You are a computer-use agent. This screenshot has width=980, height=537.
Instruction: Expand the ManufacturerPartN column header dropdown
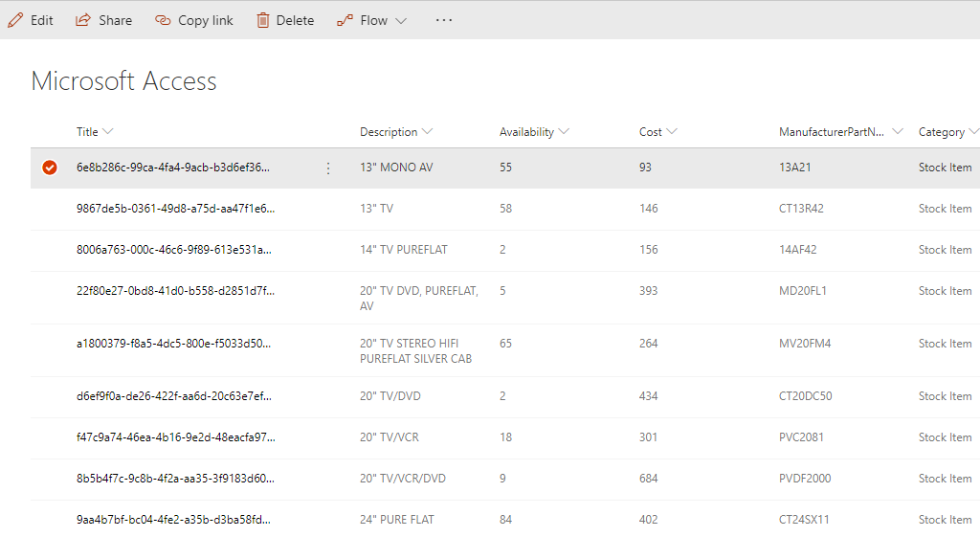click(897, 132)
